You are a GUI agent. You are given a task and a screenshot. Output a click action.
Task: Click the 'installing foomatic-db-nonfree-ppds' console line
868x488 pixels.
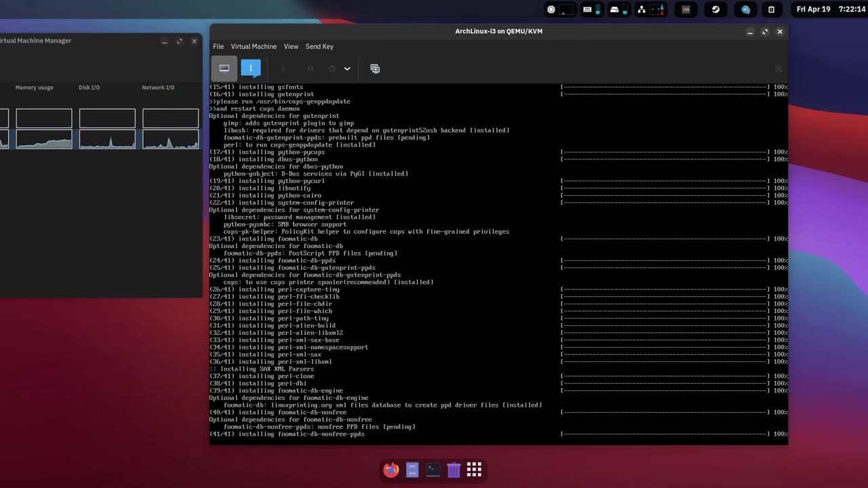click(x=287, y=434)
